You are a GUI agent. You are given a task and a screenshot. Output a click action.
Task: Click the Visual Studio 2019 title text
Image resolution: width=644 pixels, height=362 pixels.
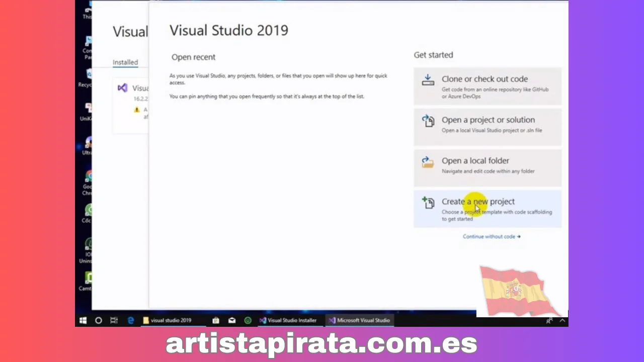(x=229, y=30)
